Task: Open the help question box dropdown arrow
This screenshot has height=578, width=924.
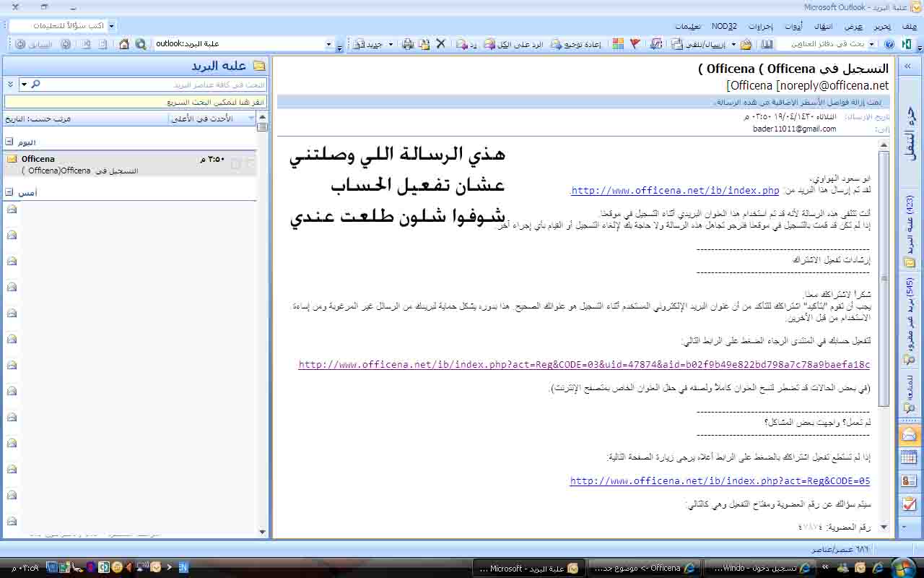Action: point(111,25)
